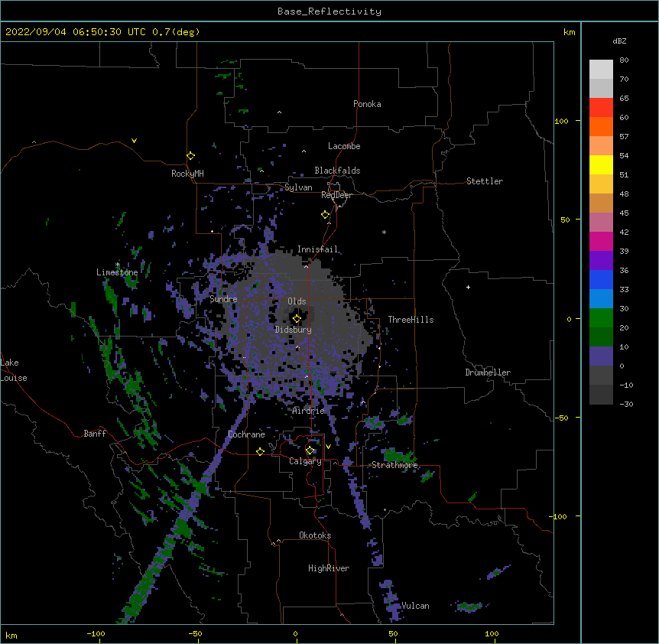
Task: Click the Lake Louise label
Action: coord(14,370)
